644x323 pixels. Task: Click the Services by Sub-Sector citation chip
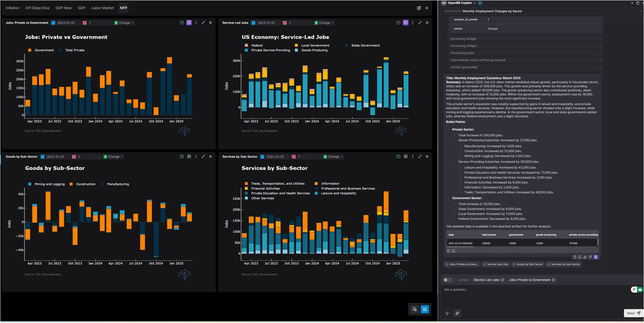click(x=563, y=264)
